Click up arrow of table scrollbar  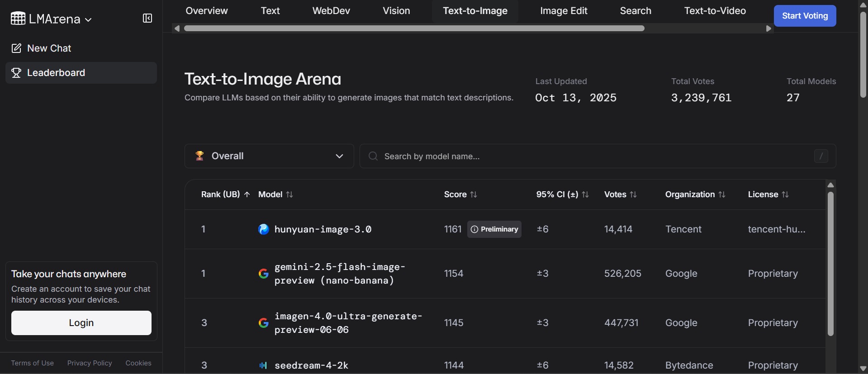pyautogui.click(x=830, y=185)
